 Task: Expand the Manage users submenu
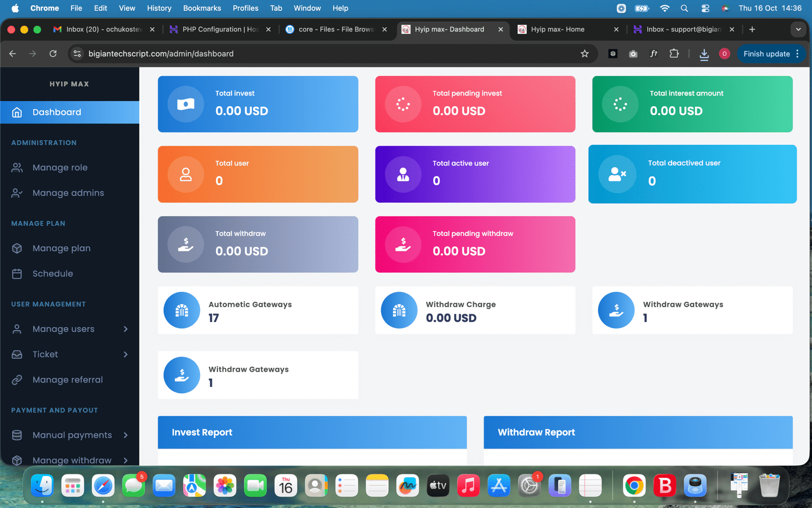click(x=125, y=329)
